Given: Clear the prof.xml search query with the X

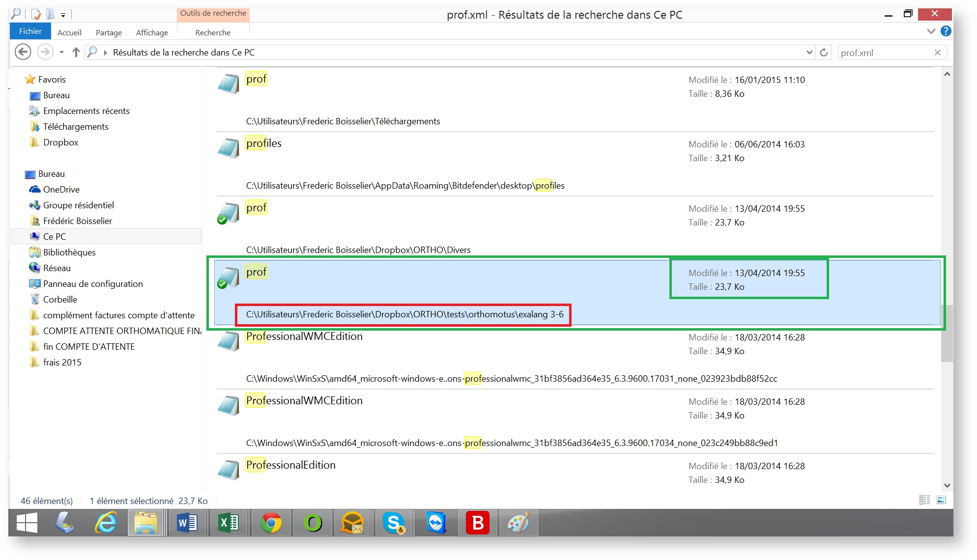Looking at the screenshot, I should tap(937, 52).
